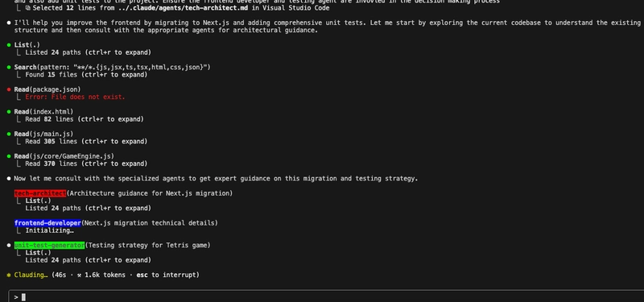The height and width of the screenshot is (302, 644).
Task: Click the 'Initializing…' status under frontend-developer
Action: 49,230
